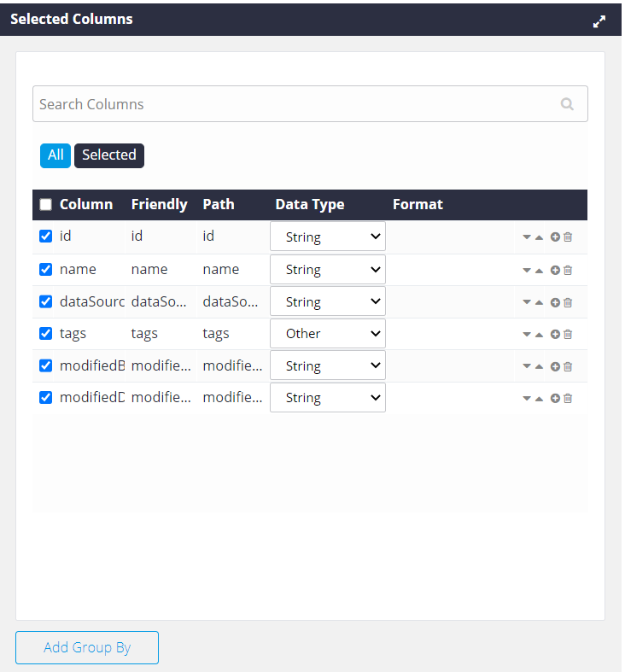This screenshot has width=625, height=672.
Task: Open Data Type dropdown for name
Action: point(328,270)
